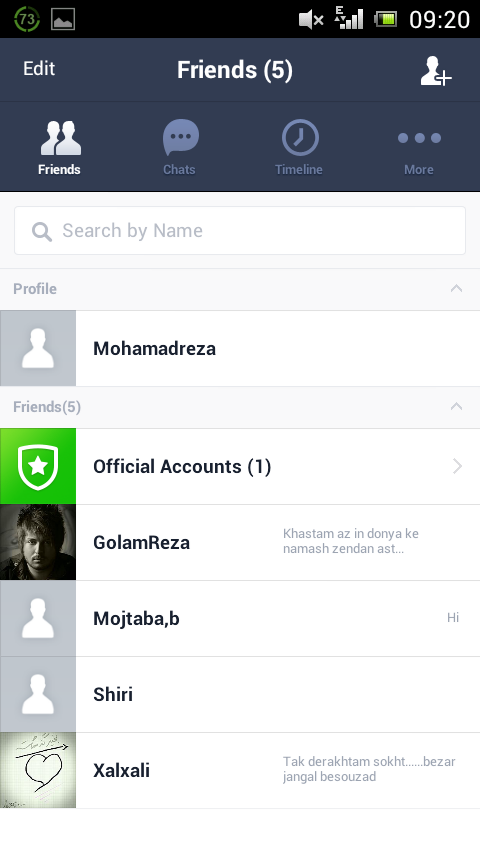Image resolution: width=480 pixels, height=854 pixels.
Task: Tap the add friend icon
Action: (436, 71)
